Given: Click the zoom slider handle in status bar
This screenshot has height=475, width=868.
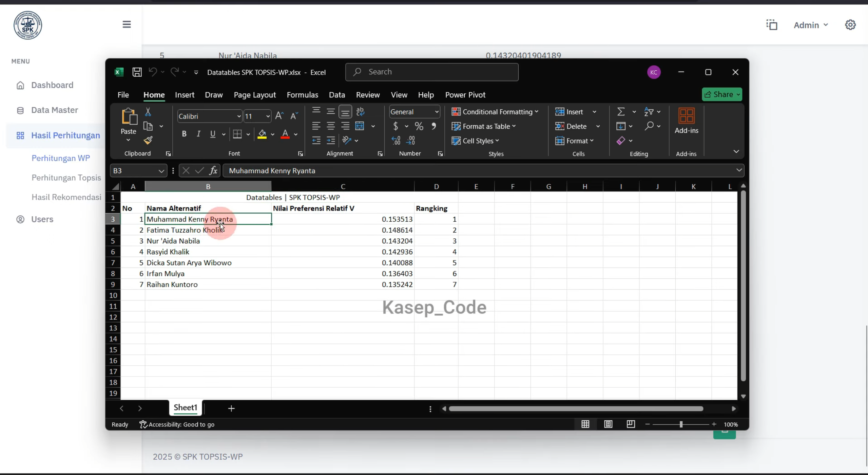Looking at the screenshot, I should point(681,424).
